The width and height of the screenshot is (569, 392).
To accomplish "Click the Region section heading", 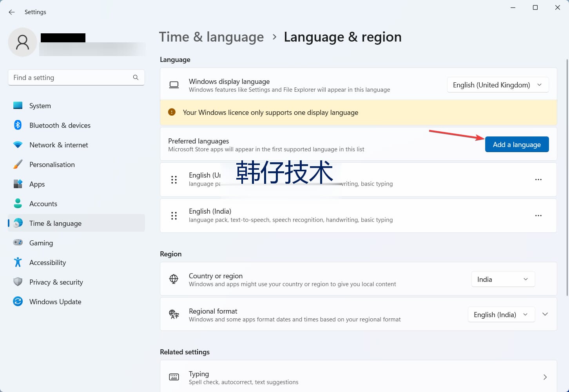I will tap(171, 254).
